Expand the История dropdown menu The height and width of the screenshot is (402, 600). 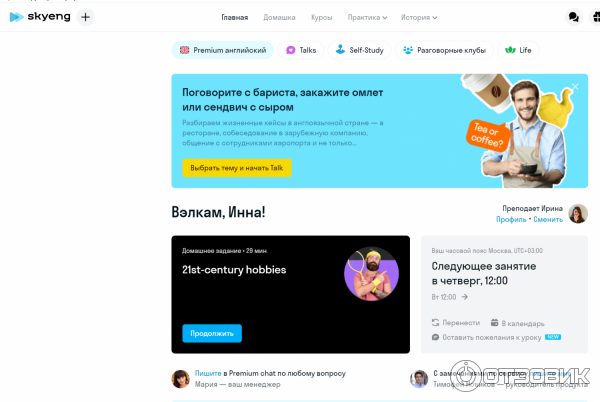point(419,18)
